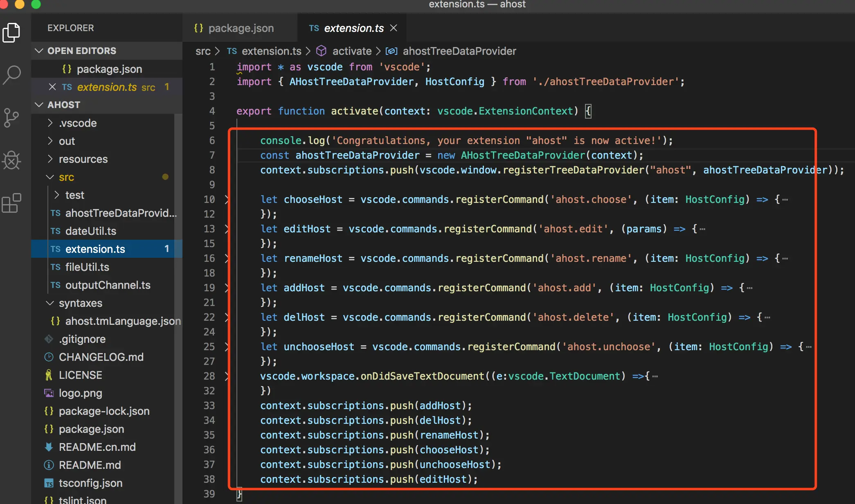Screen dimensions: 855x504
Task: Expand the resources folder
Action: (x=83, y=159)
